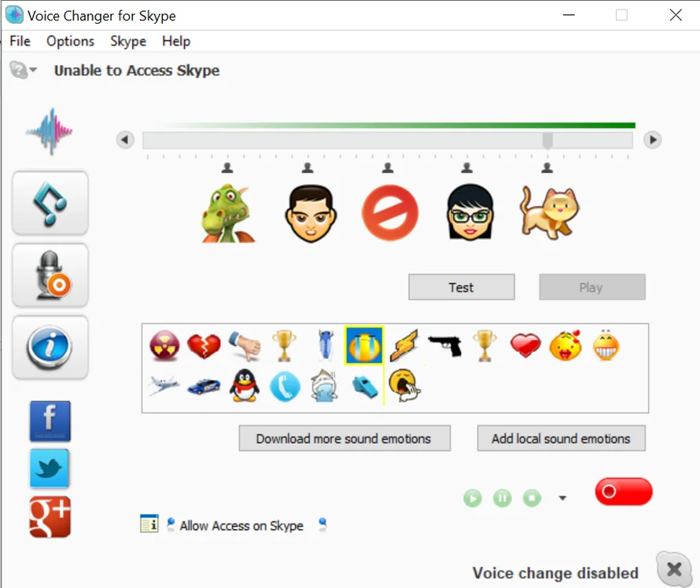Open the Options menu

pyautogui.click(x=71, y=41)
